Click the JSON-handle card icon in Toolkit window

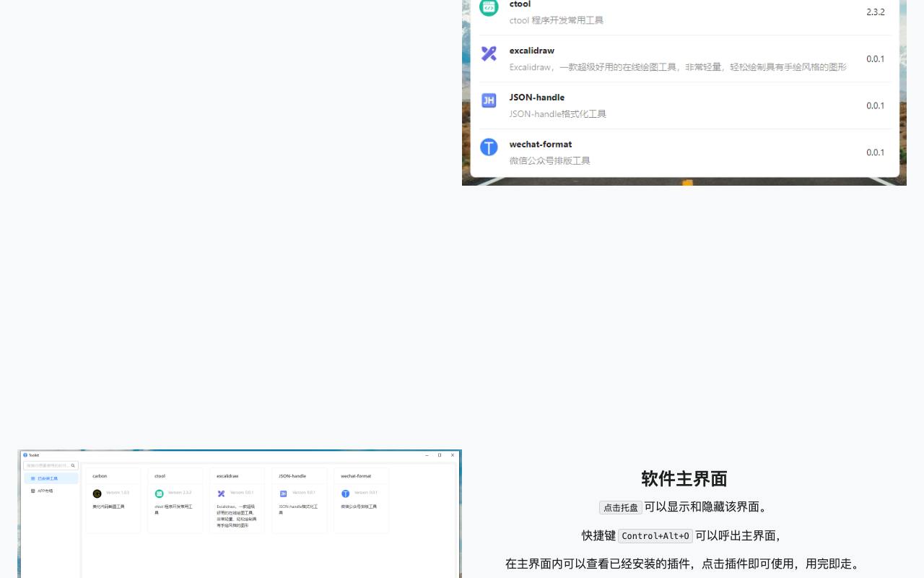click(284, 493)
